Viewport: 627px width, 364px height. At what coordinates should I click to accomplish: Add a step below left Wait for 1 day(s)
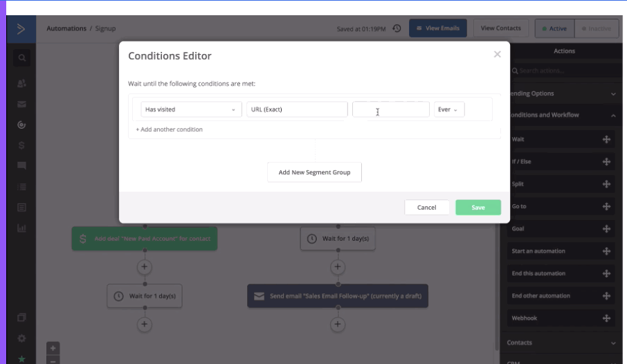(x=145, y=325)
